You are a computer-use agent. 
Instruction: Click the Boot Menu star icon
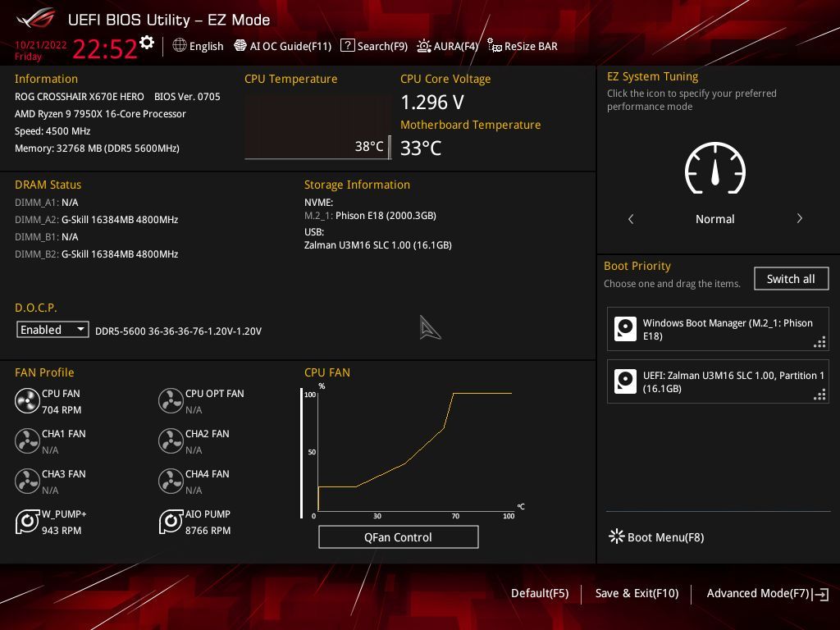point(616,536)
